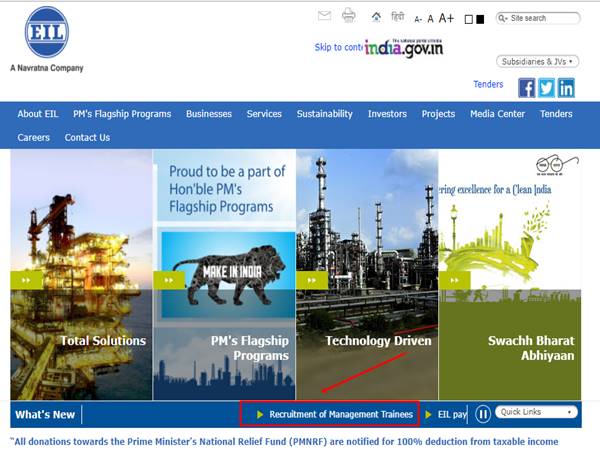Open the Contact Us menu item

[x=87, y=137]
